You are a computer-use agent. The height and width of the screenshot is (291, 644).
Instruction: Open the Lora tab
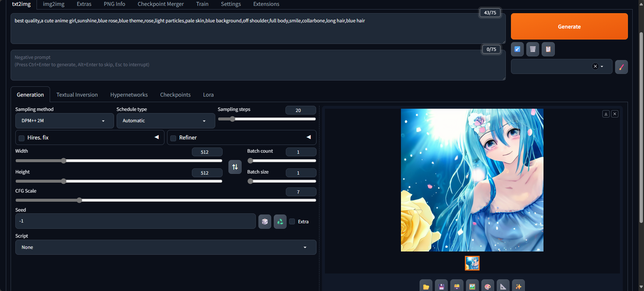[x=208, y=95]
